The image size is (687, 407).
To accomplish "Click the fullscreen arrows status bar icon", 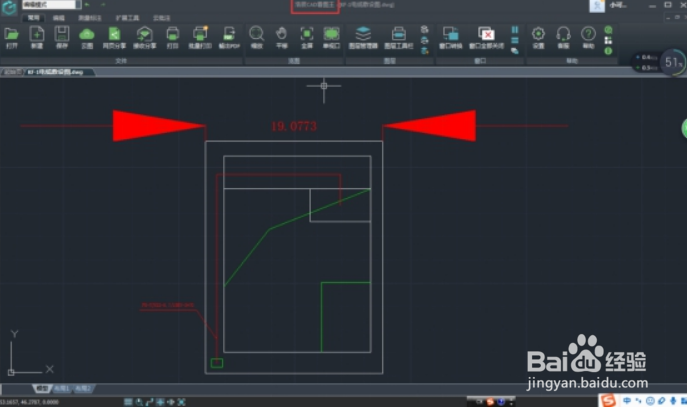I will coord(181,402).
